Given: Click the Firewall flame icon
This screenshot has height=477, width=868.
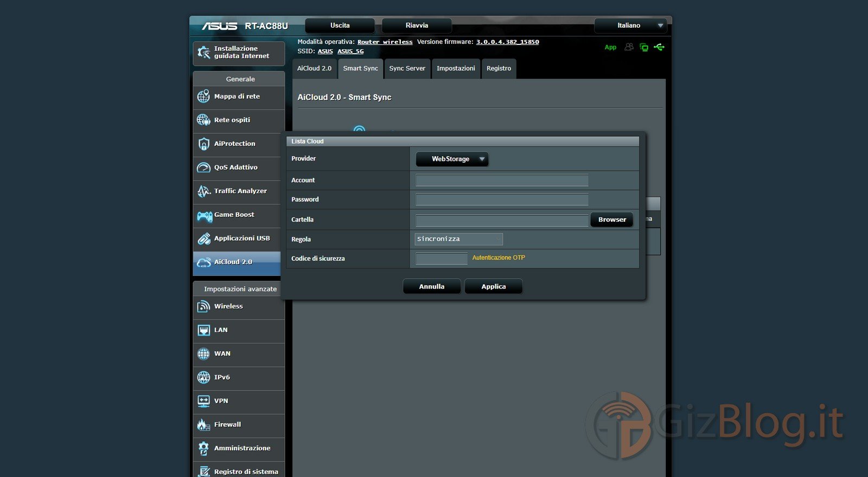Looking at the screenshot, I should [203, 425].
